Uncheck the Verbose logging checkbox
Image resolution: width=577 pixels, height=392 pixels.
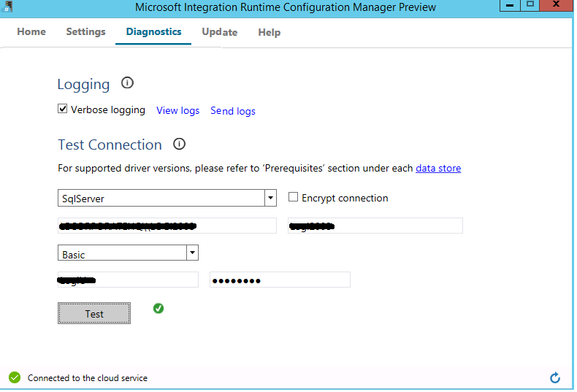coord(63,109)
